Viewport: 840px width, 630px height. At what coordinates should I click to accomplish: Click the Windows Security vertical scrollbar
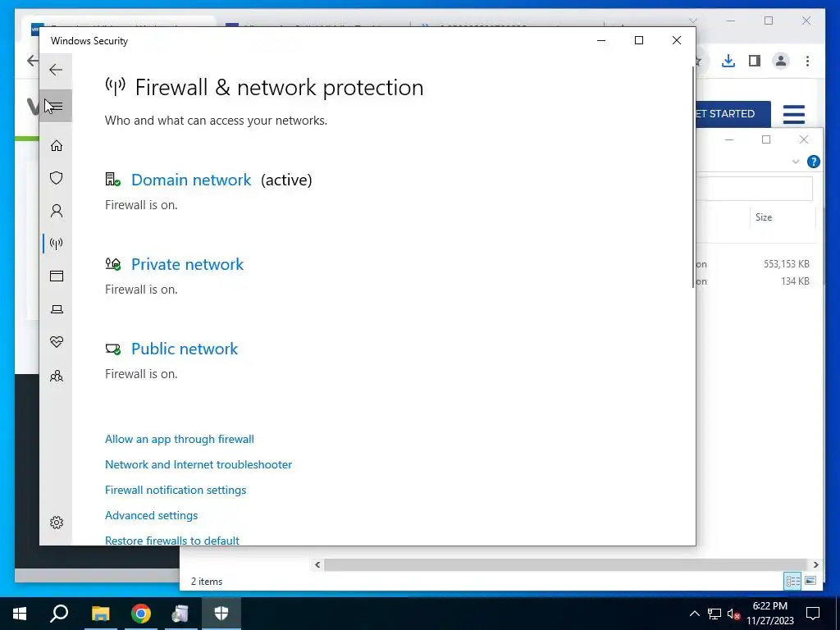(x=693, y=177)
